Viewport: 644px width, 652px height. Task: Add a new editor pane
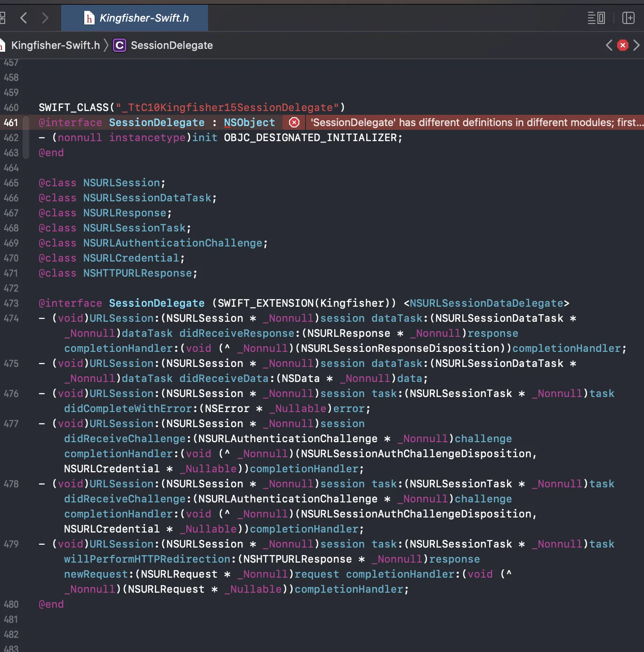[628, 18]
